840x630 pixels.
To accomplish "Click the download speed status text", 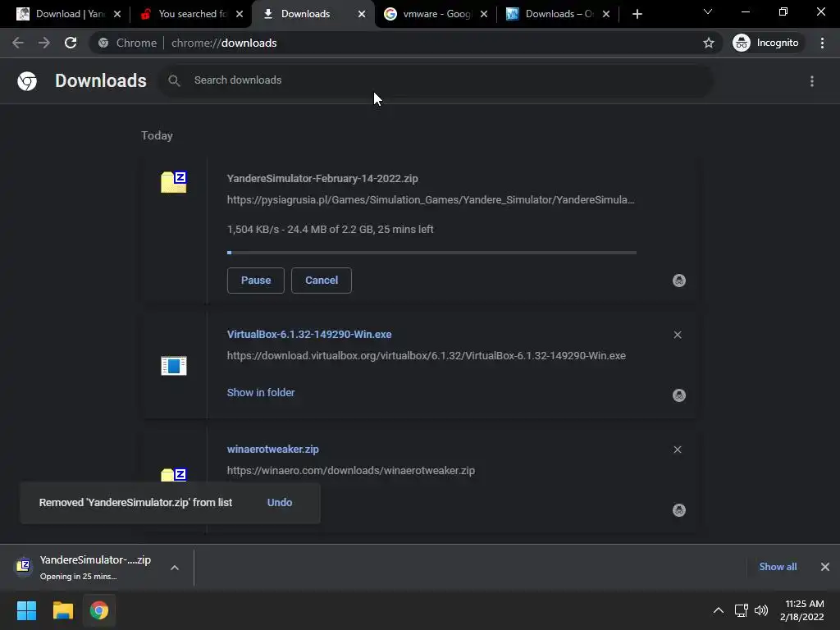I will (330, 230).
